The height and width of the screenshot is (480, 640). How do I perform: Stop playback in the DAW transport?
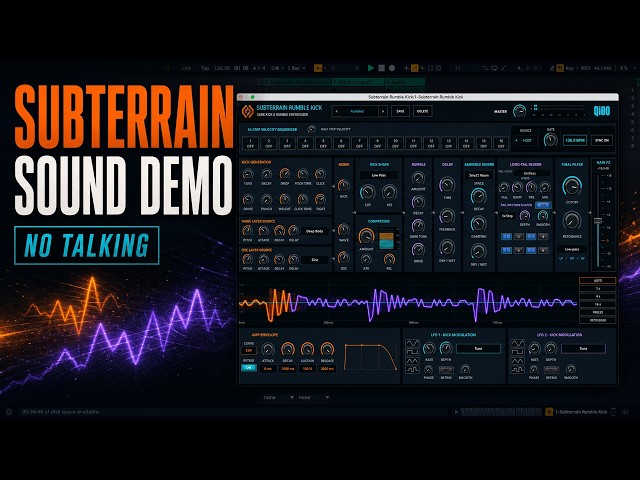click(x=381, y=68)
